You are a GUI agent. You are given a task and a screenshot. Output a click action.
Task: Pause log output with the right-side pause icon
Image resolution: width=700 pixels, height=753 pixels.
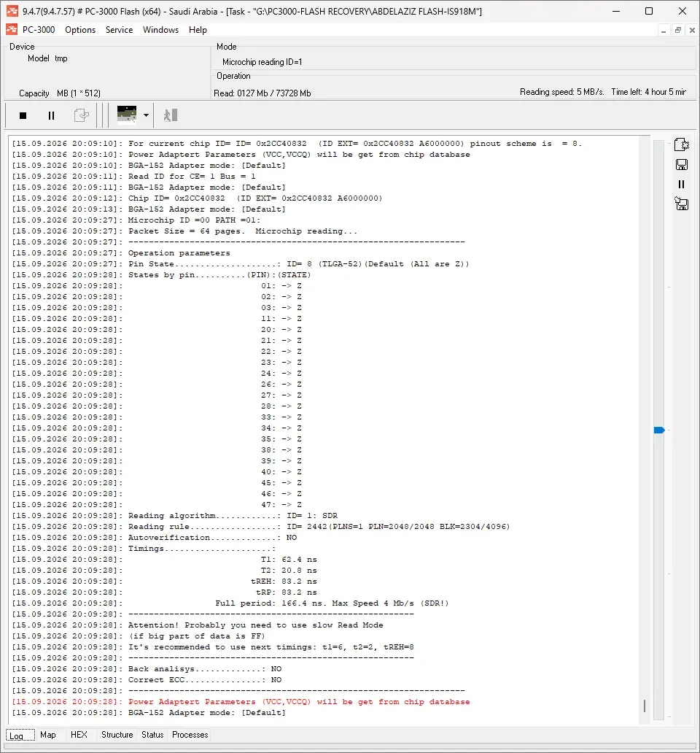[x=681, y=185]
